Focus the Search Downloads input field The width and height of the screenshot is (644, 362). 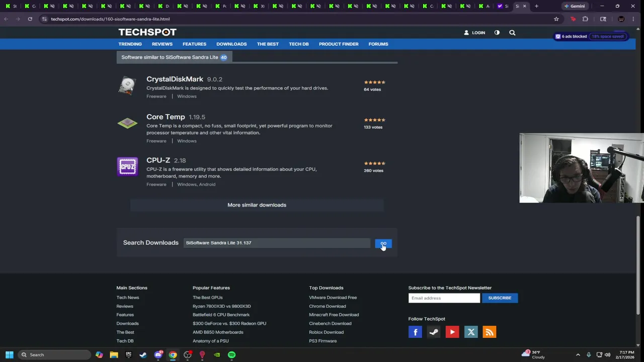tap(277, 243)
